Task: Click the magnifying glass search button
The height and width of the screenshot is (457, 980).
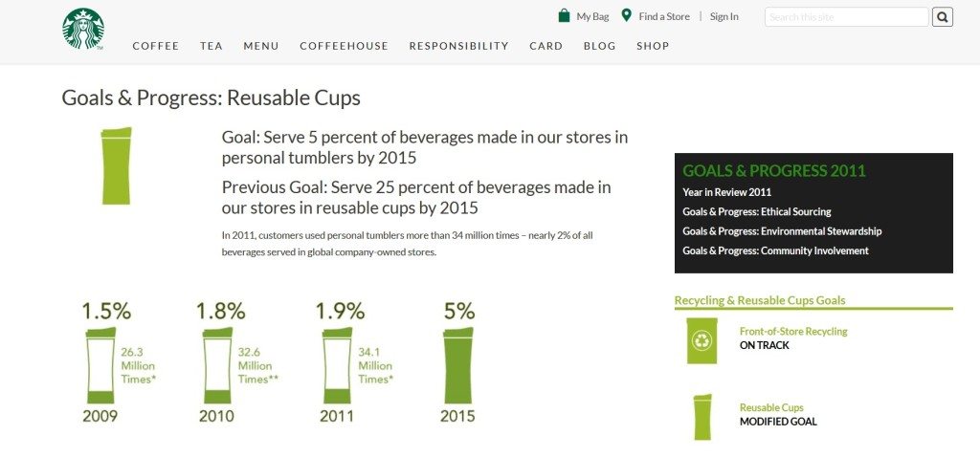Action: point(943,17)
